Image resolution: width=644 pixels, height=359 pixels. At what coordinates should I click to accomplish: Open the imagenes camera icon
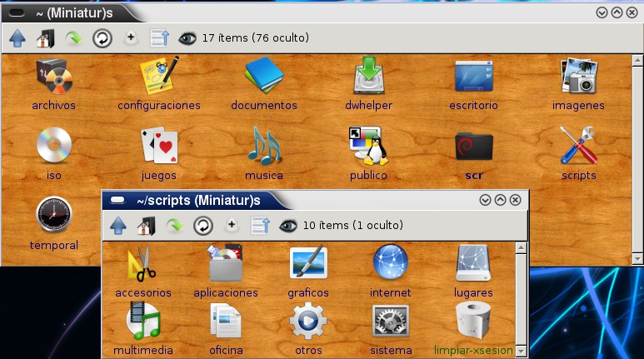[579, 76]
